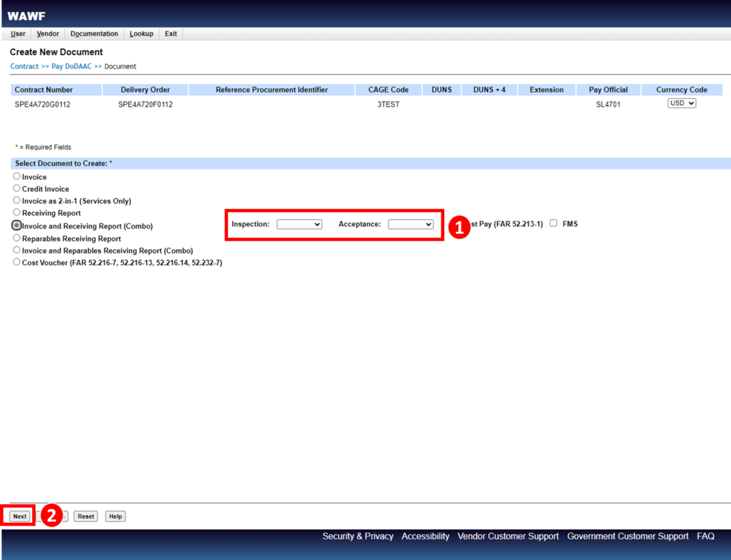Open the Vendor menu
The height and width of the screenshot is (560, 731).
(48, 34)
